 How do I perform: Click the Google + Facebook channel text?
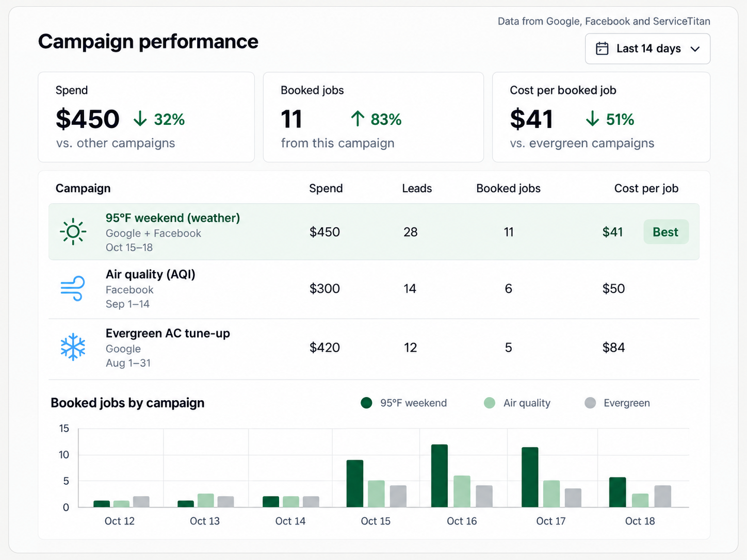153,233
